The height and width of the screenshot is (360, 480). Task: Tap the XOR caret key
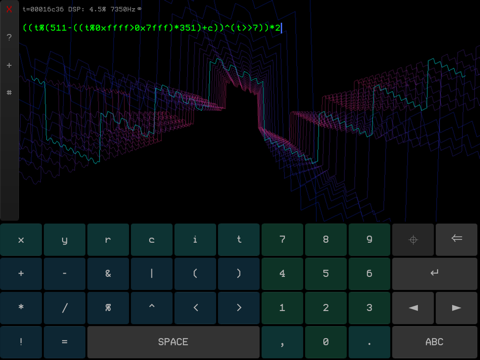tap(152, 308)
